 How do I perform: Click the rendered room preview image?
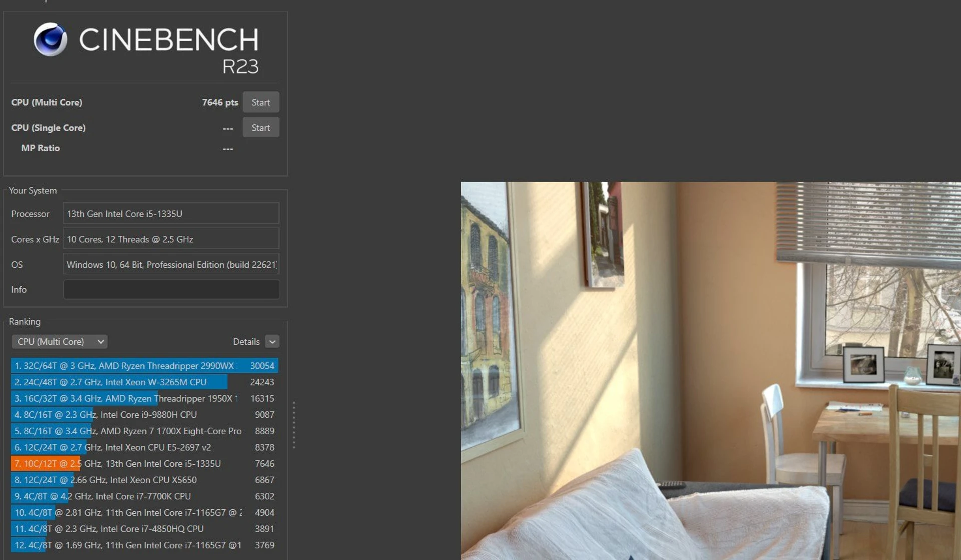(x=711, y=370)
